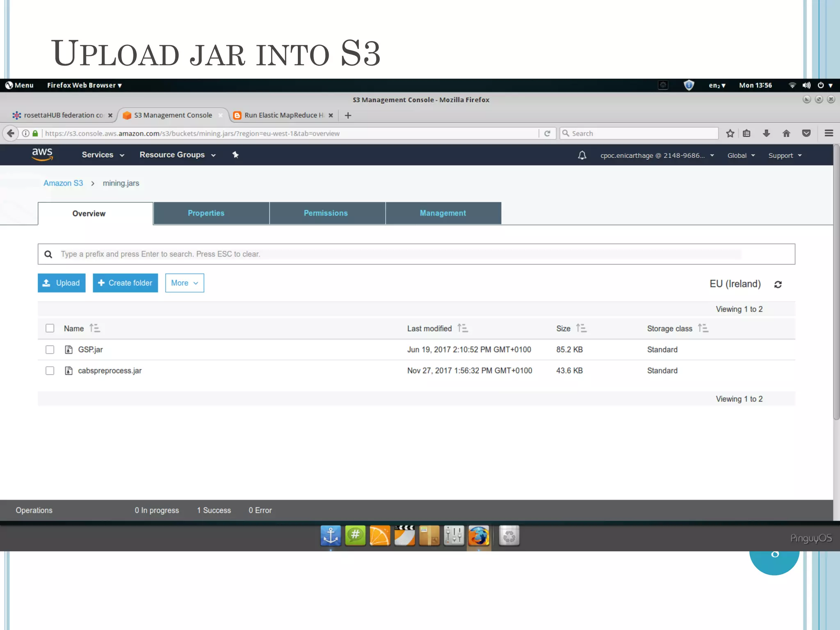Image resolution: width=840 pixels, height=630 pixels.
Task: Click the refresh icon next to EU (Ireland)
Action: click(778, 284)
